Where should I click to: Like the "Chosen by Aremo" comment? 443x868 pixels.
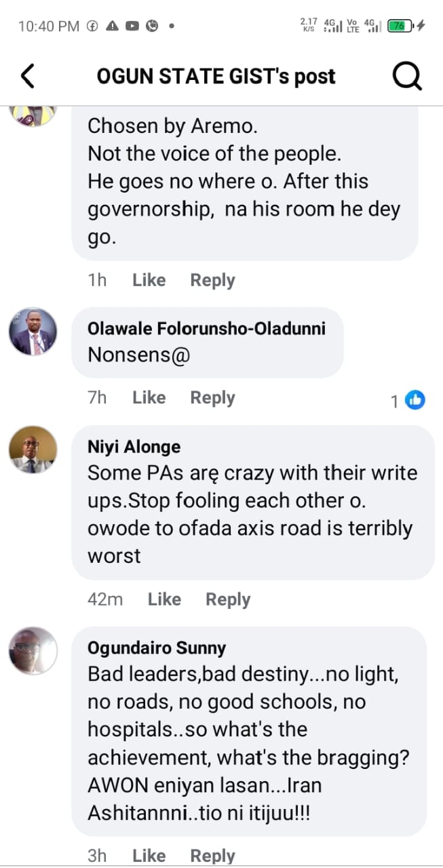149,280
